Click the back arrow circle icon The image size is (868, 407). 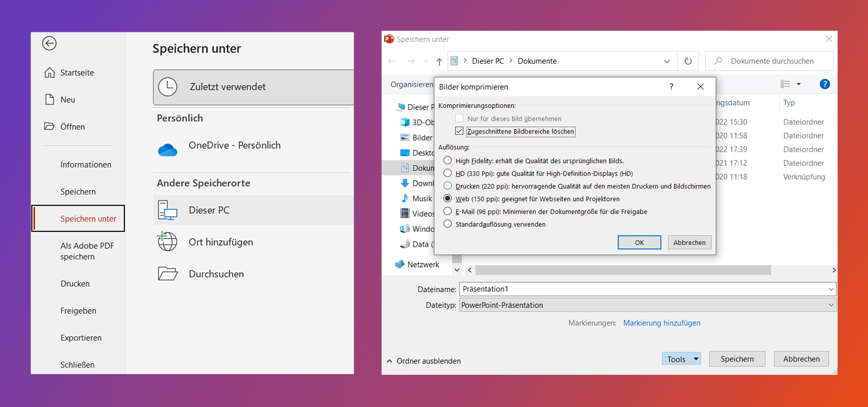49,43
